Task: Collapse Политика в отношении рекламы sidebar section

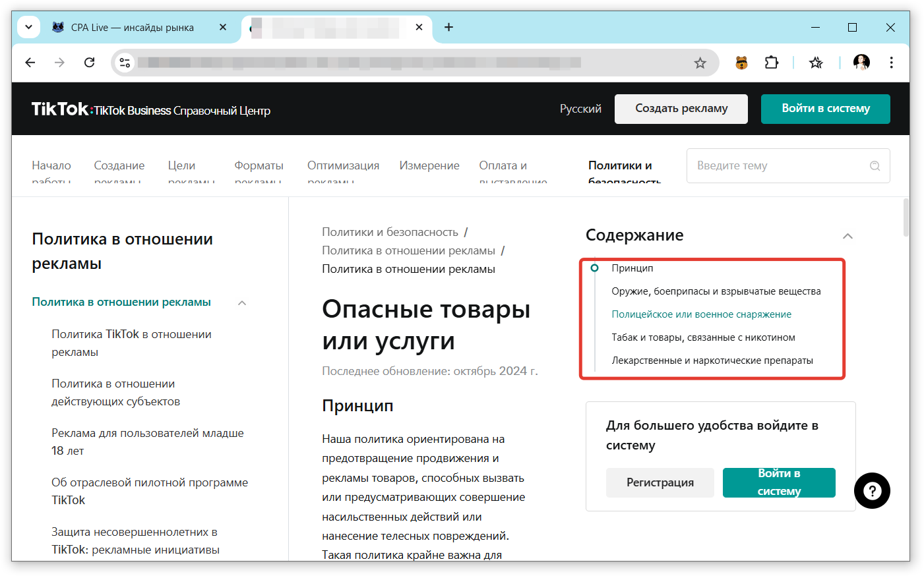Action: [242, 302]
